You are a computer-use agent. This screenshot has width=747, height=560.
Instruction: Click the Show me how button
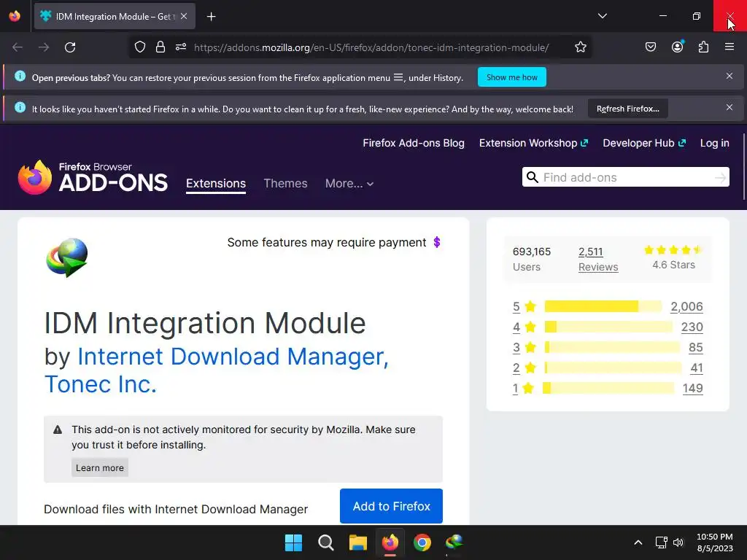click(x=511, y=77)
